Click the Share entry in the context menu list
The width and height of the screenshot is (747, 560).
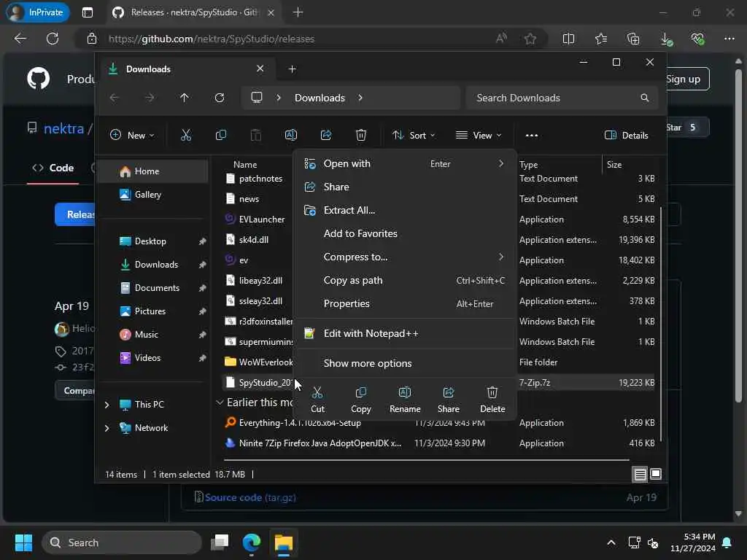tap(404, 187)
